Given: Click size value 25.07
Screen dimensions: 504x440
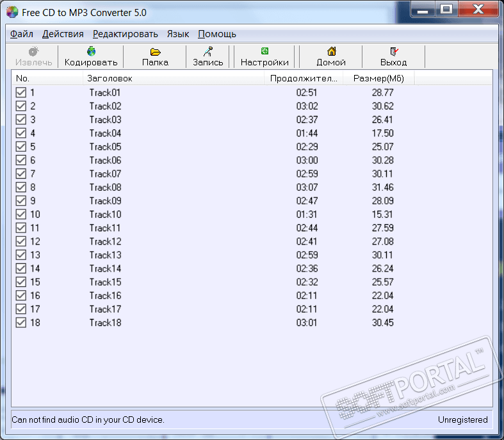Looking at the screenshot, I should [383, 147].
